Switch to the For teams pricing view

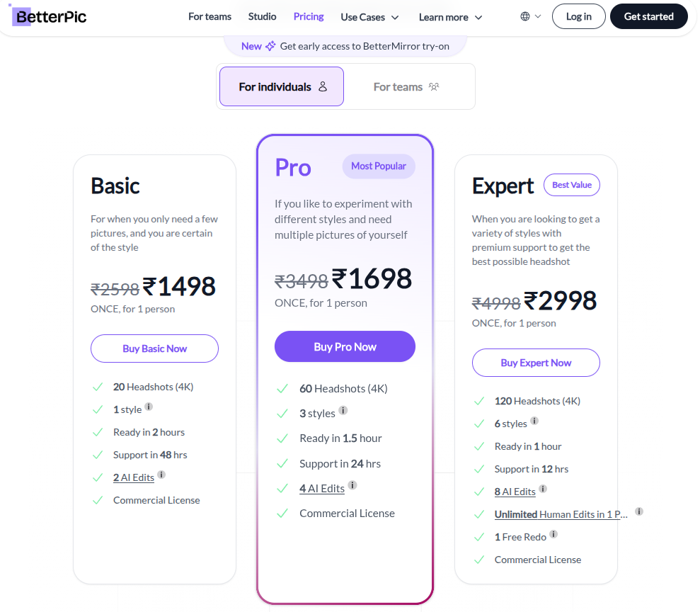click(x=398, y=86)
